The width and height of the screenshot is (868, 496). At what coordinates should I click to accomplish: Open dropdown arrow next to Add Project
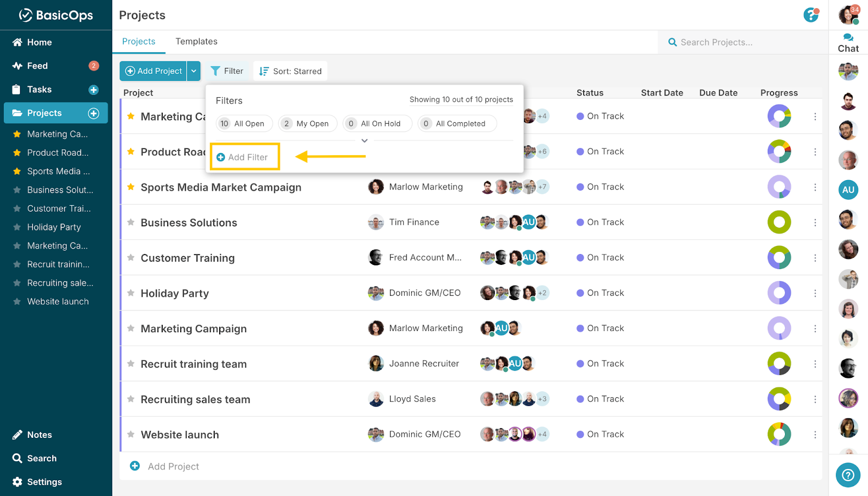(x=194, y=71)
